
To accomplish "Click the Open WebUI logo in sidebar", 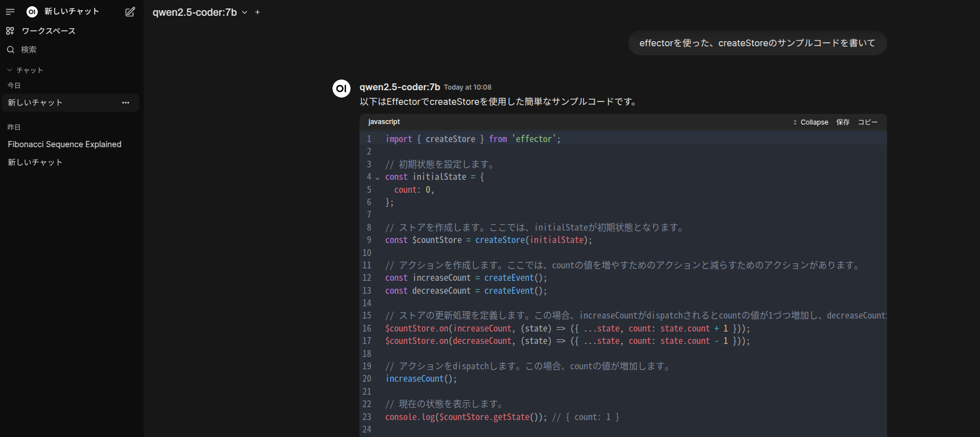I will tap(32, 12).
